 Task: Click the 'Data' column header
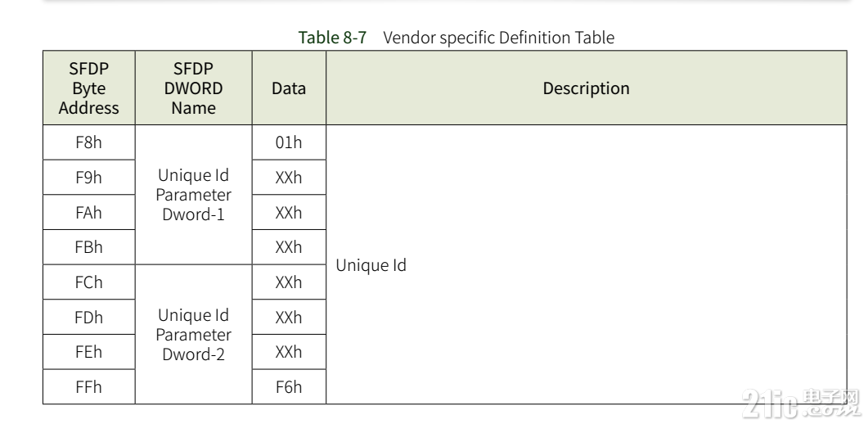point(289,88)
